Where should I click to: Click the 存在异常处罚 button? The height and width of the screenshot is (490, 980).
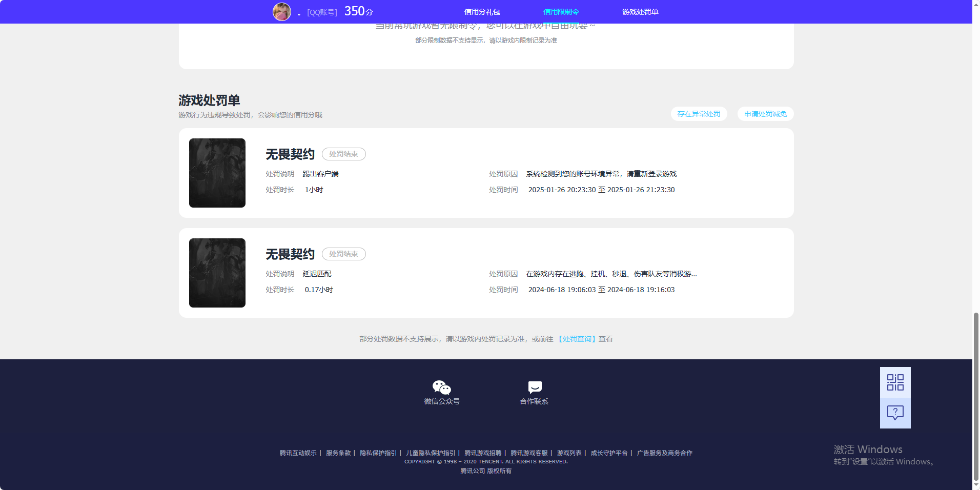[698, 114]
